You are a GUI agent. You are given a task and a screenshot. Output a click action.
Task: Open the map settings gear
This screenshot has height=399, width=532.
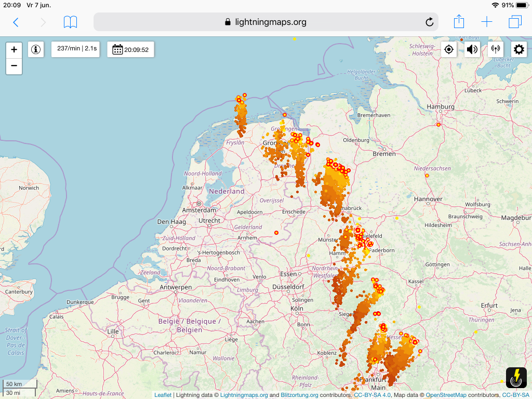point(519,49)
